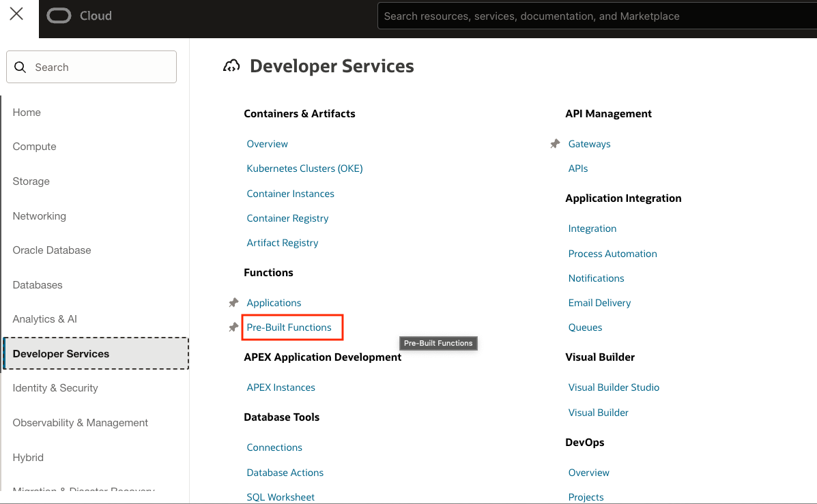817x504 pixels.
Task: Click the magnifier icon in menu search
Action: tap(21, 68)
